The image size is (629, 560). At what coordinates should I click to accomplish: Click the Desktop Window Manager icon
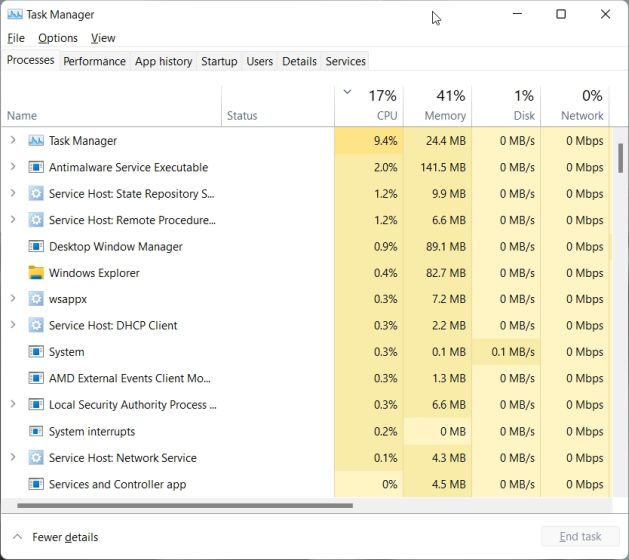36,246
